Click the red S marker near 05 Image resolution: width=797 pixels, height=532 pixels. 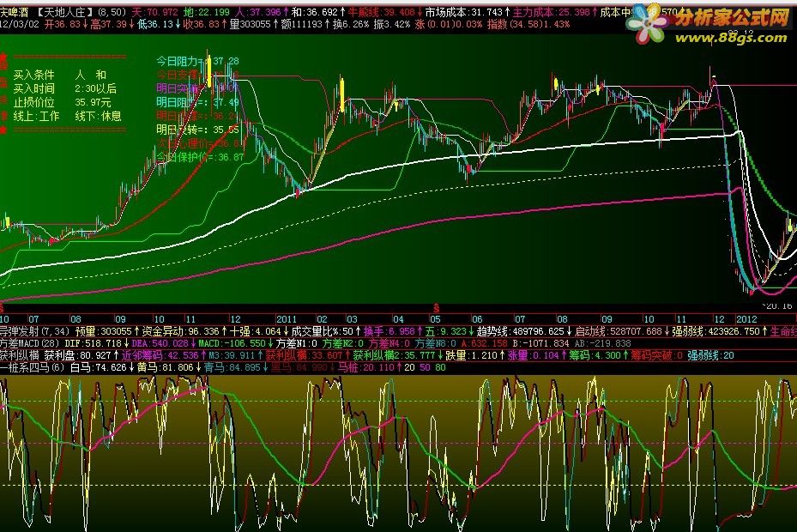point(436,309)
